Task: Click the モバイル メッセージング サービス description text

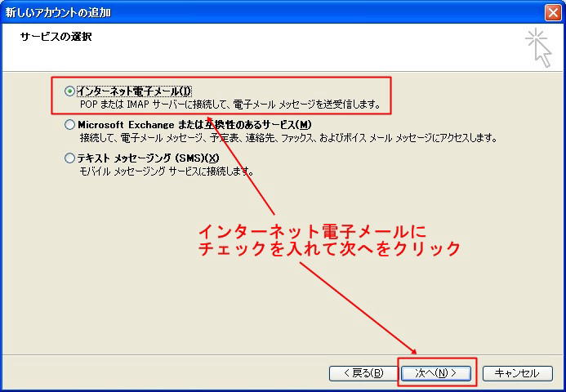Action: (166, 171)
